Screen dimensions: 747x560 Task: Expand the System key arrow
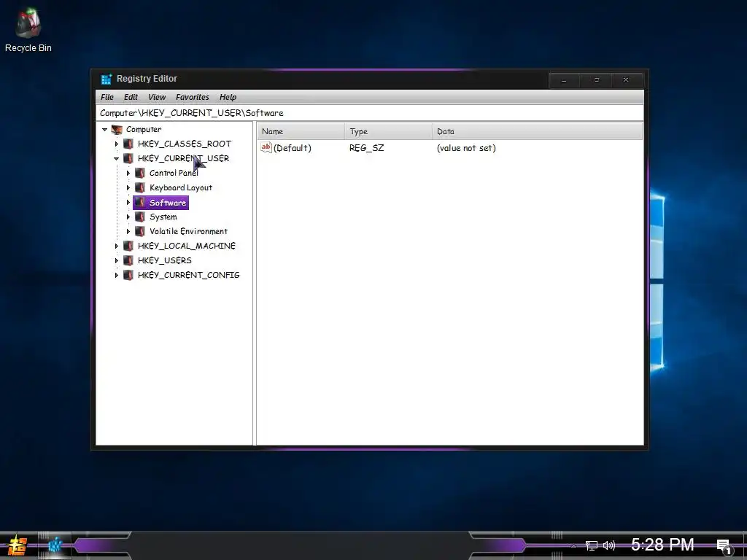(x=128, y=217)
